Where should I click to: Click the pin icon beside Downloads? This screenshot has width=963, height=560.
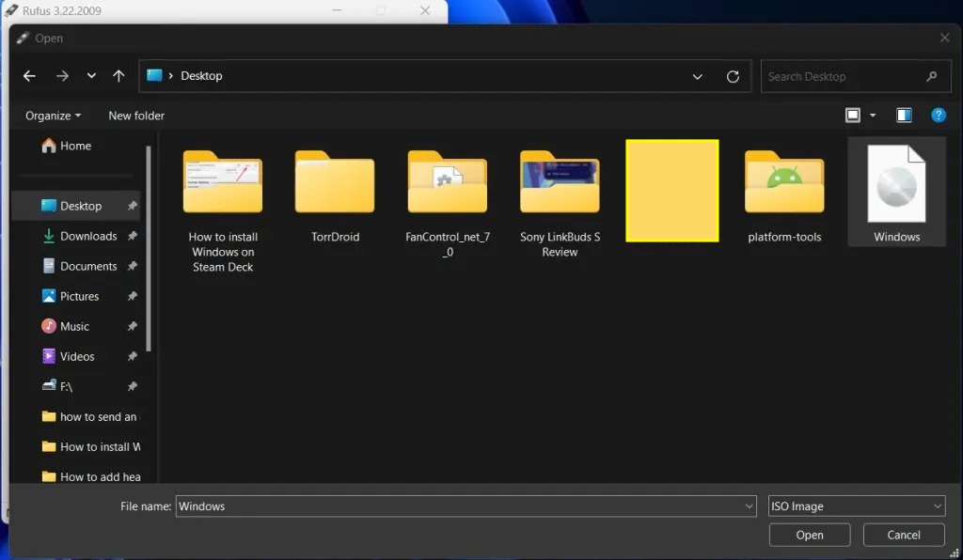pyautogui.click(x=132, y=236)
